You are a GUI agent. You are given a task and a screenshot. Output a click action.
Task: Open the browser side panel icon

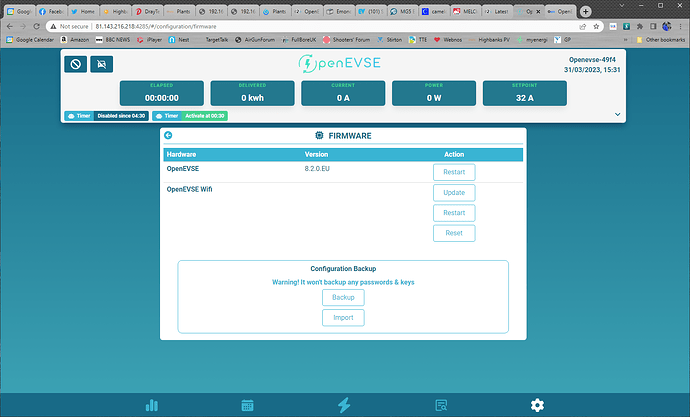click(x=653, y=26)
